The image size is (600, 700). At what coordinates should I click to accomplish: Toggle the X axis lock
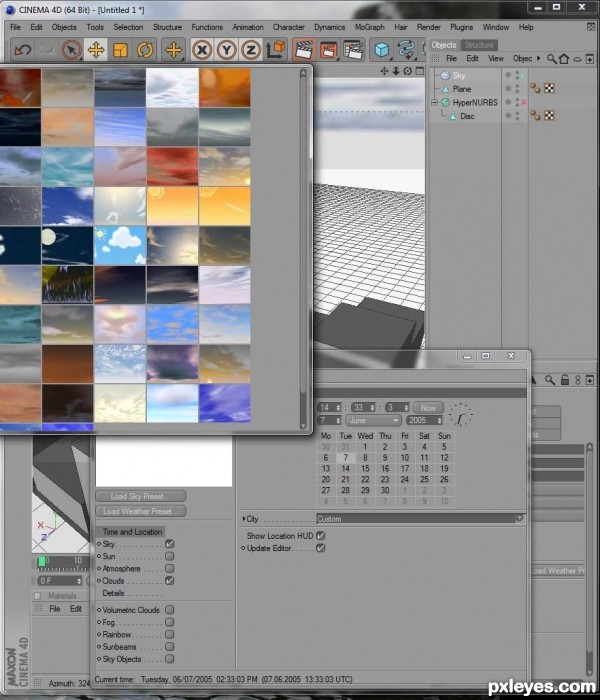[202, 50]
